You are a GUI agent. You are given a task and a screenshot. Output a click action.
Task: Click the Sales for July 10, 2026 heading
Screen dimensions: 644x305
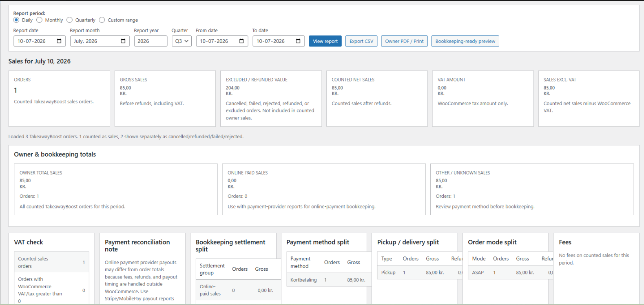40,61
